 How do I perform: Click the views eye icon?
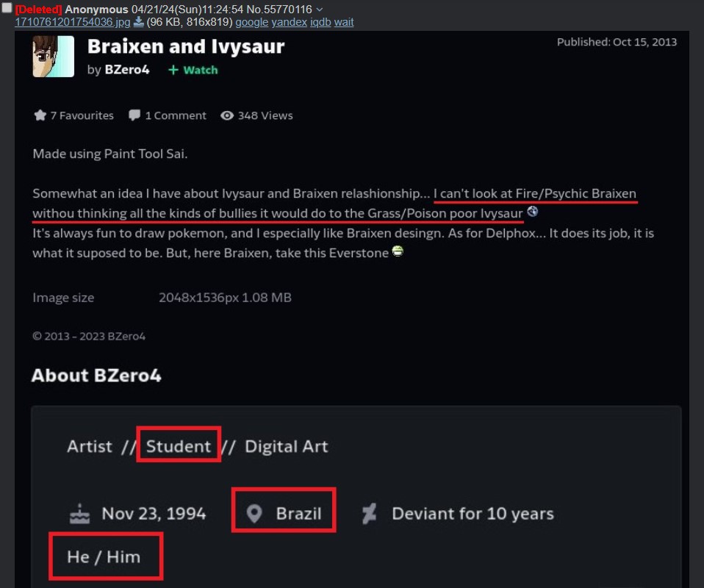coord(227,115)
